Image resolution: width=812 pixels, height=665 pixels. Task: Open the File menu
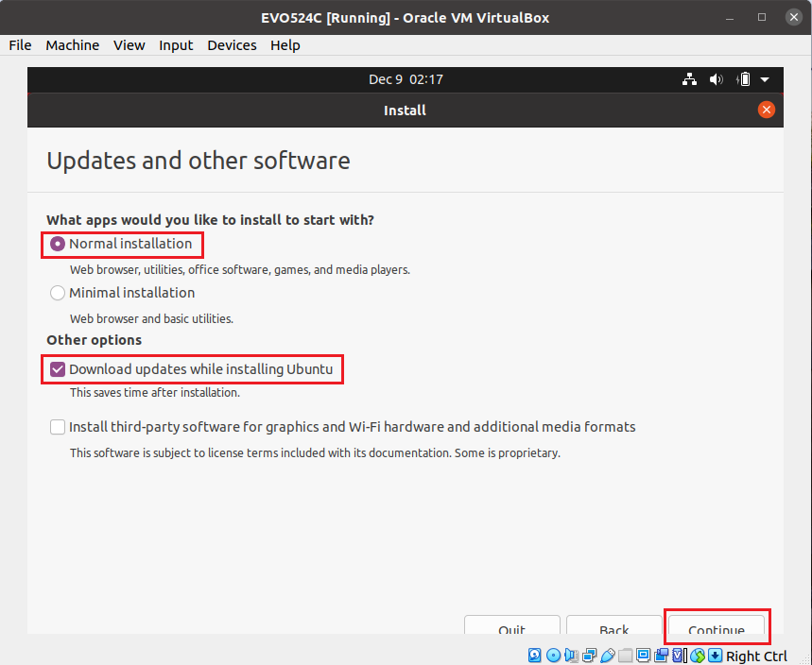click(20, 45)
